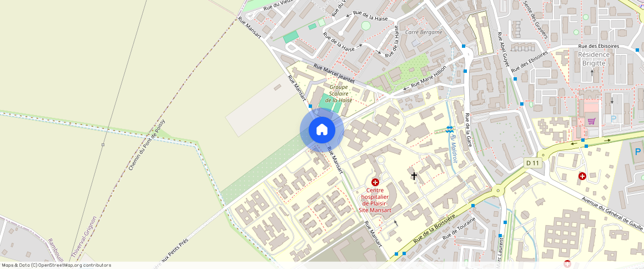644x269 pixels.
Task: Click the roundabout on the D 11 road
Action: (498, 190)
